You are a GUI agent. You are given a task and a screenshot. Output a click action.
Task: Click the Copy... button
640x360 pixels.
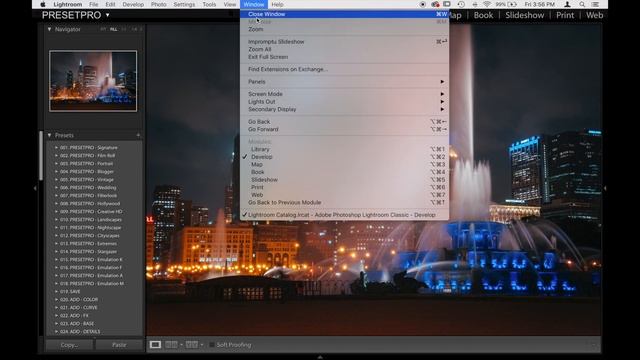tap(69, 345)
